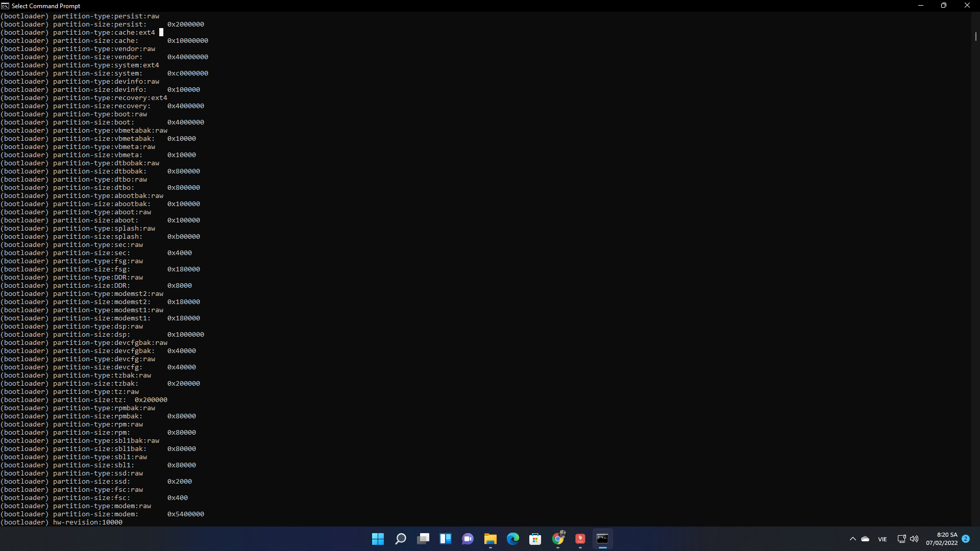
Task: Click the taskbar Search magnifier icon
Action: click(x=401, y=539)
